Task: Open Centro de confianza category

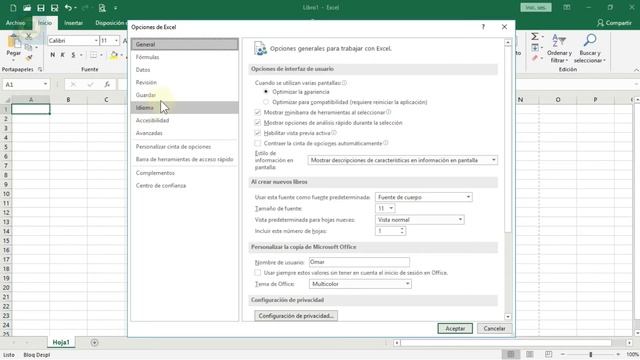Action: (x=184, y=186)
